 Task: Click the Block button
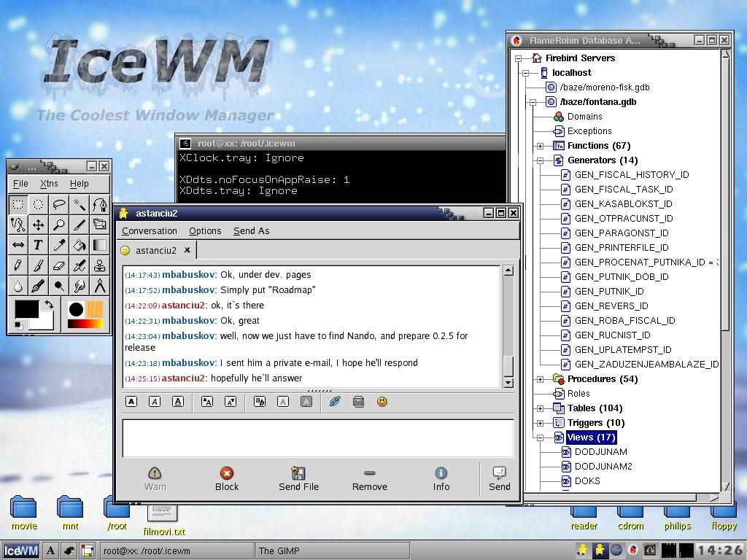click(x=227, y=479)
